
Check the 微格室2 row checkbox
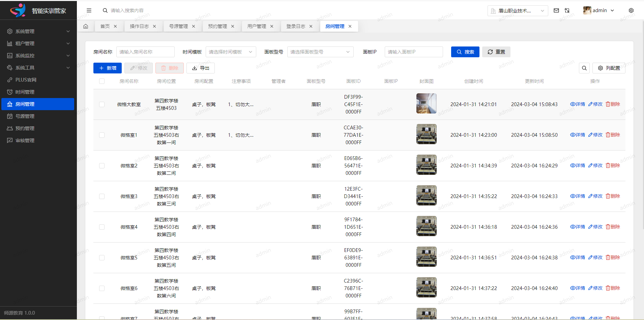pyautogui.click(x=102, y=166)
